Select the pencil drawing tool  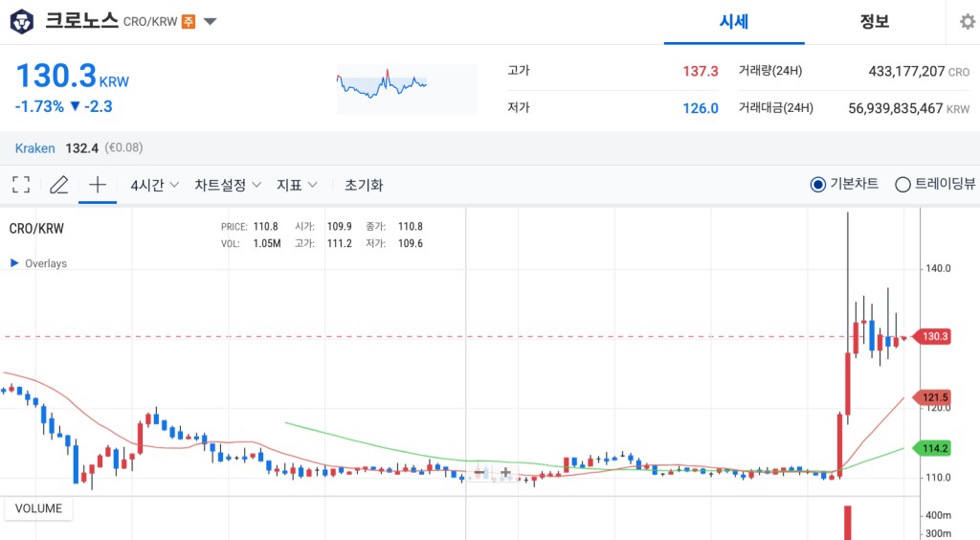pyautogui.click(x=58, y=185)
